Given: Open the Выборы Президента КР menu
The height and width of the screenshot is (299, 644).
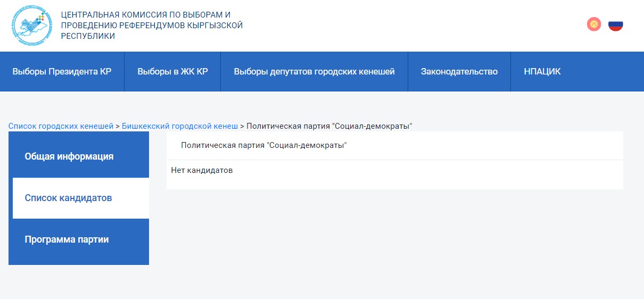Looking at the screenshot, I should [62, 71].
